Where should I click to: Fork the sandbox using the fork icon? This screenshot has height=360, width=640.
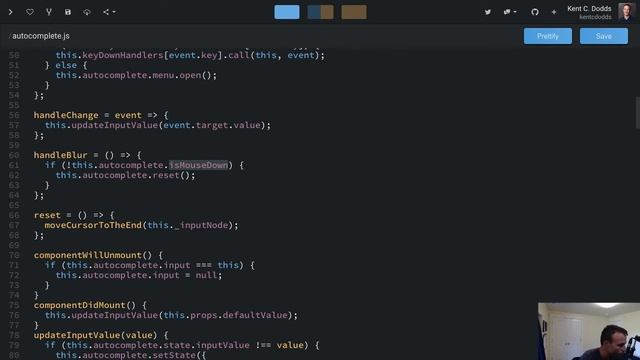pos(49,12)
